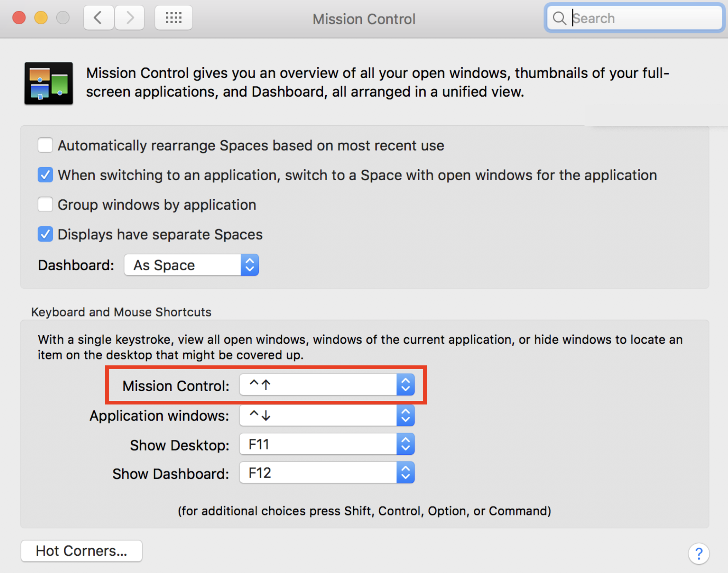Screen dimensions: 728x573
Task: Click the yellow minimize window button
Action: 41,18
